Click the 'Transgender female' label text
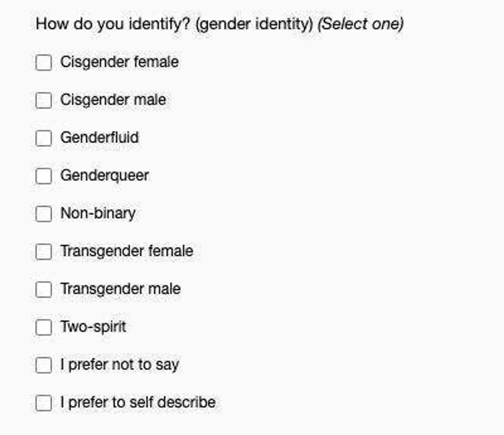This screenshot has height=435, width=504. (127, 251)
